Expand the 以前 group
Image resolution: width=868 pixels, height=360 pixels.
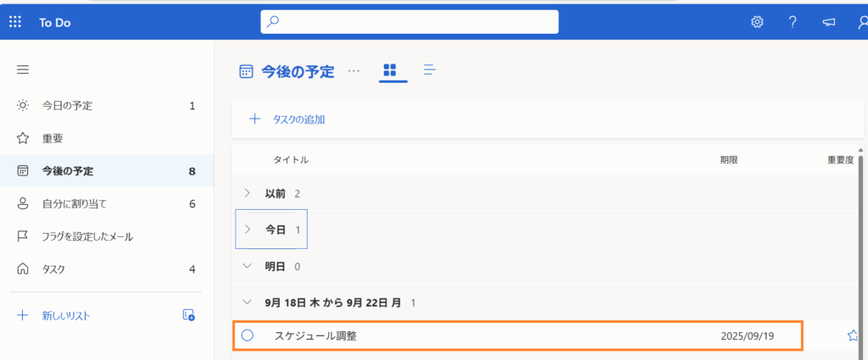tap(248, 193)
